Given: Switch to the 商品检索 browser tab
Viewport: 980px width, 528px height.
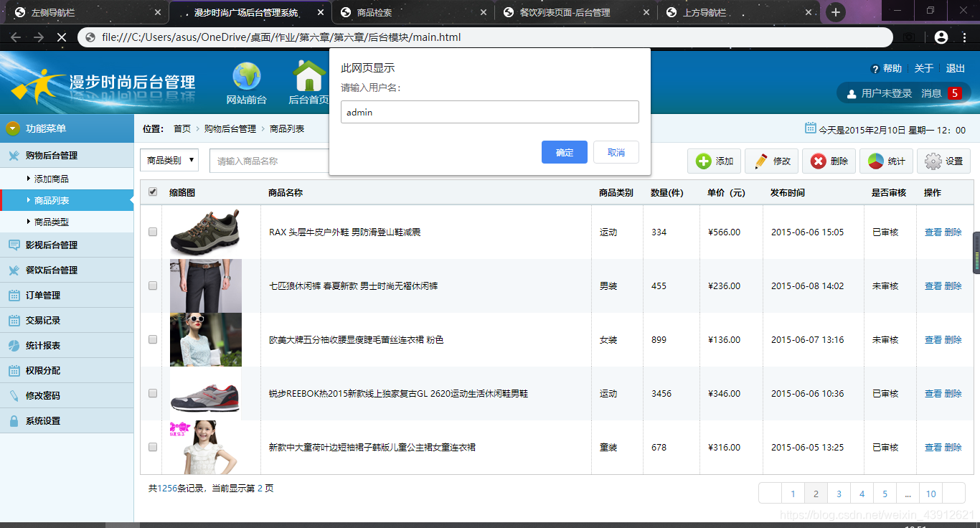Looking at the screenshot, I should click(413, 12).
